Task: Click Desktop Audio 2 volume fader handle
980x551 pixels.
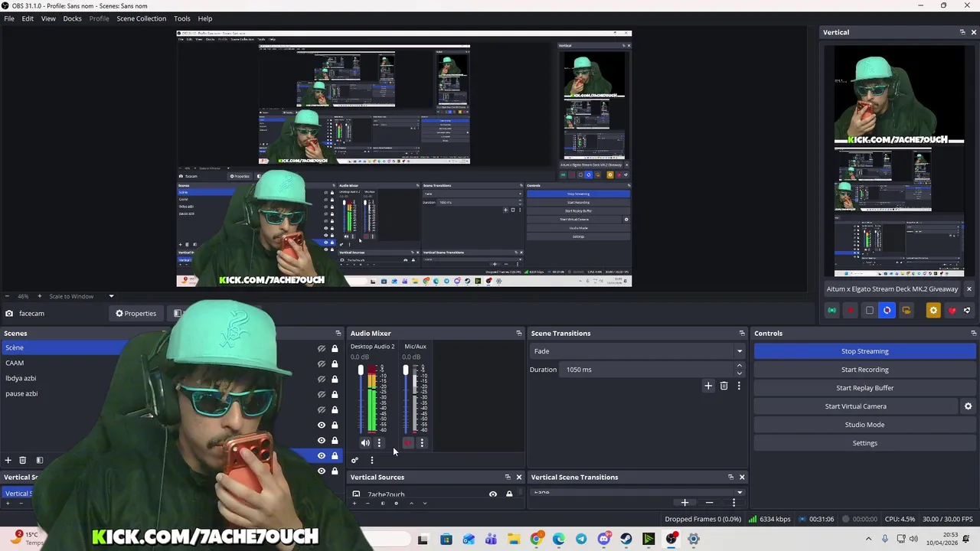Action: coord(361,370)
